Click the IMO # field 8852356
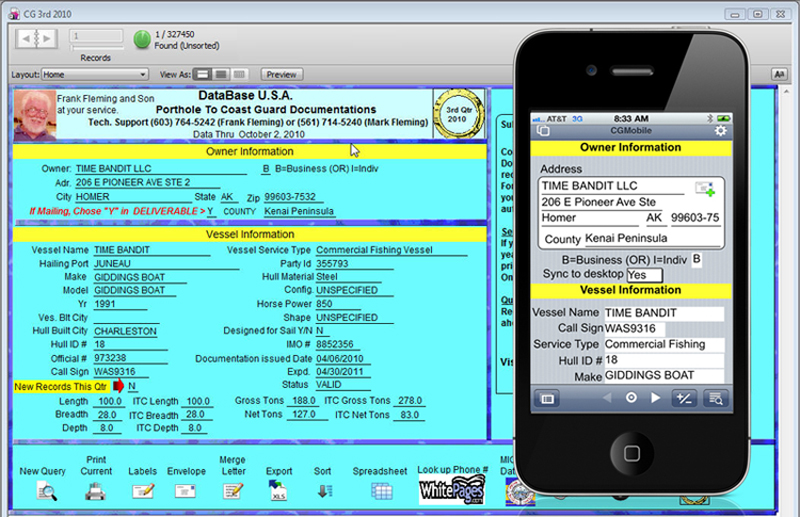The width and height of the screenshot is (800, 517). click(x=340, y=344)
